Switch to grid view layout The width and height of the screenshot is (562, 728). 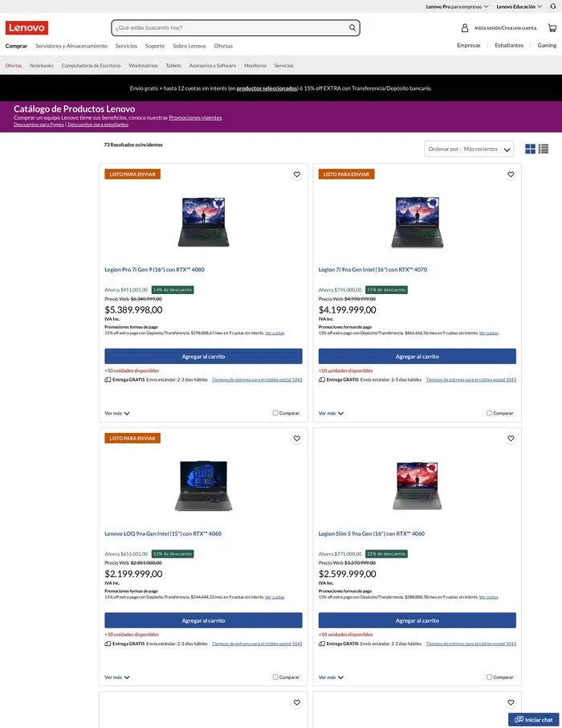(x=530, y=149)
